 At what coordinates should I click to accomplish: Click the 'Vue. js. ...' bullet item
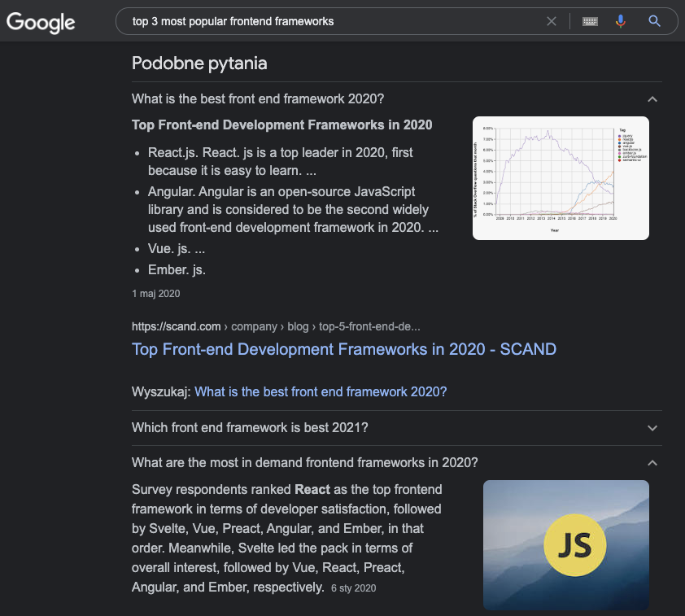coord(176,248)
